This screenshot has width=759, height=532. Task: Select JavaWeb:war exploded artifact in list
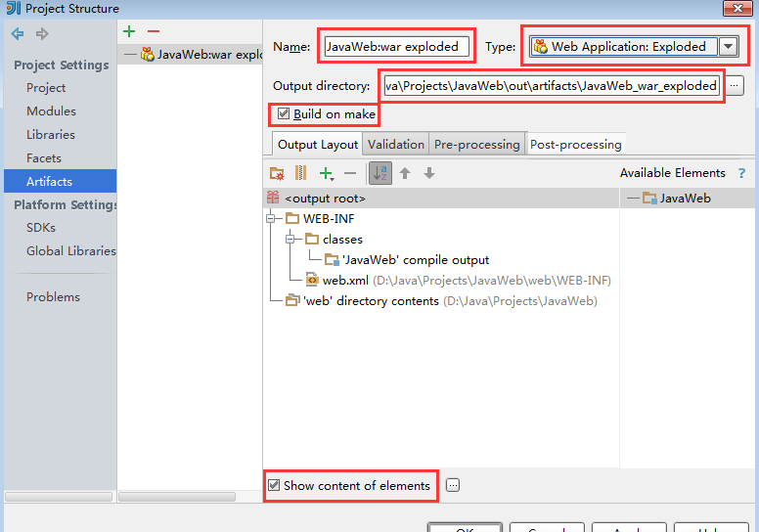tap(190, 54)
